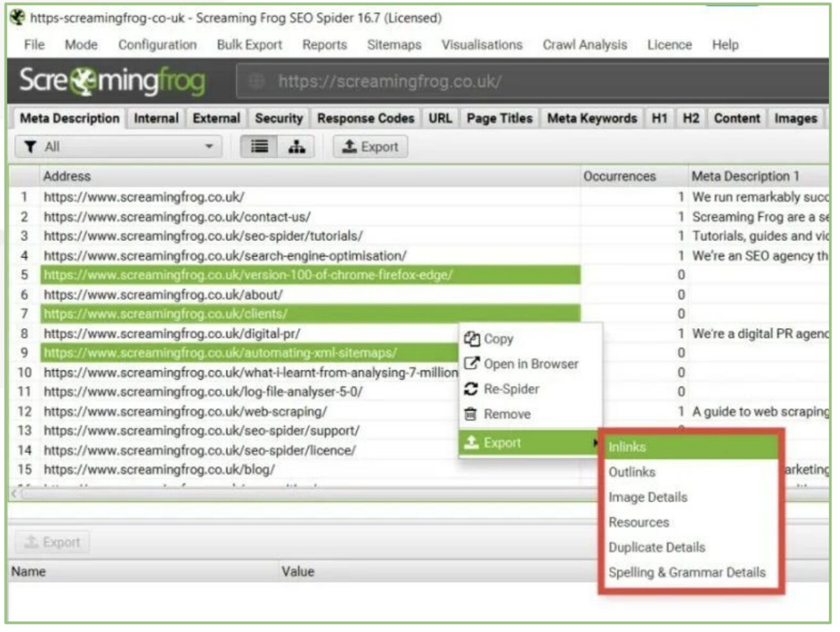This screenshot has width=840, height=632.
Task: Switch to the Content tab
Action: coord(737,119)
